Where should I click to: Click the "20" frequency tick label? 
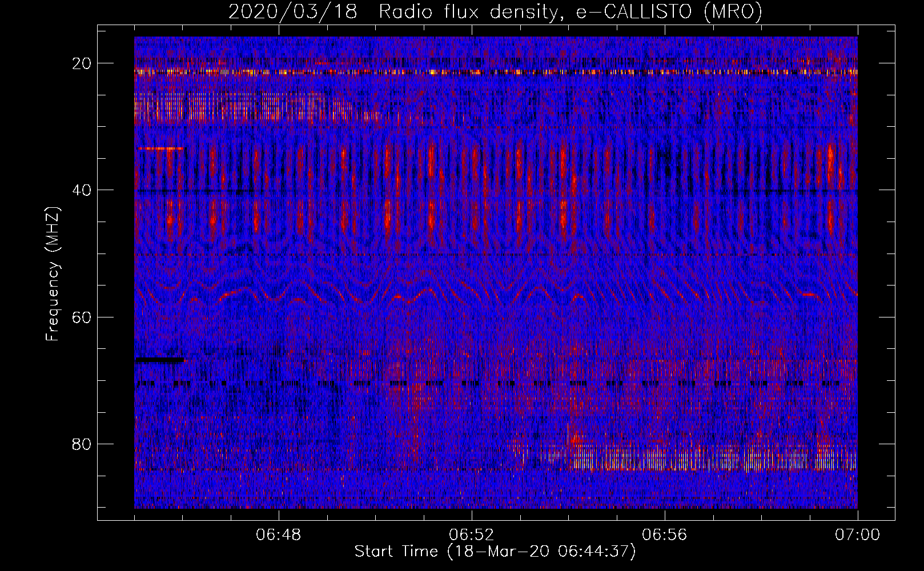[x=82, y=63]
